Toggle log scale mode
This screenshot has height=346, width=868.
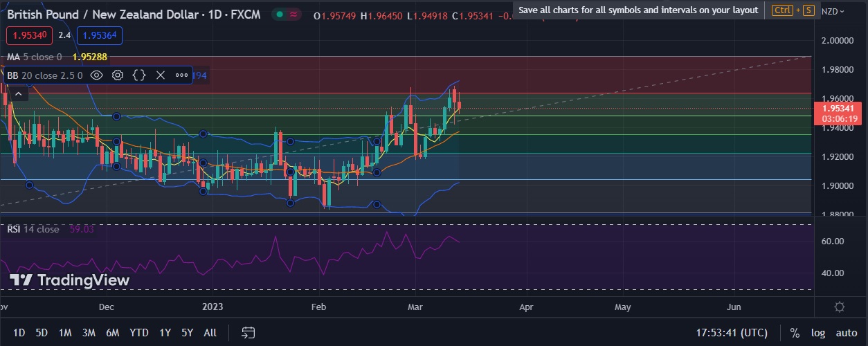tap(817, 333)
